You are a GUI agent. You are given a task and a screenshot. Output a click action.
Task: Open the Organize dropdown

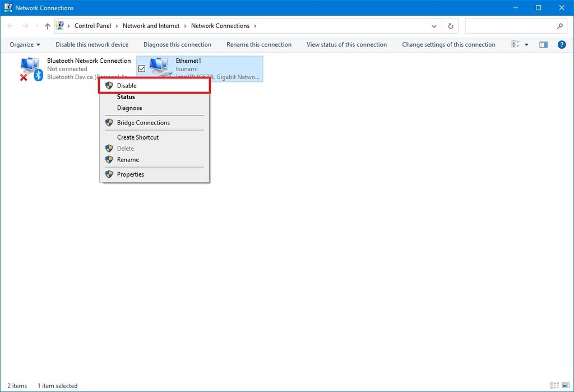[x=24, y=44]
